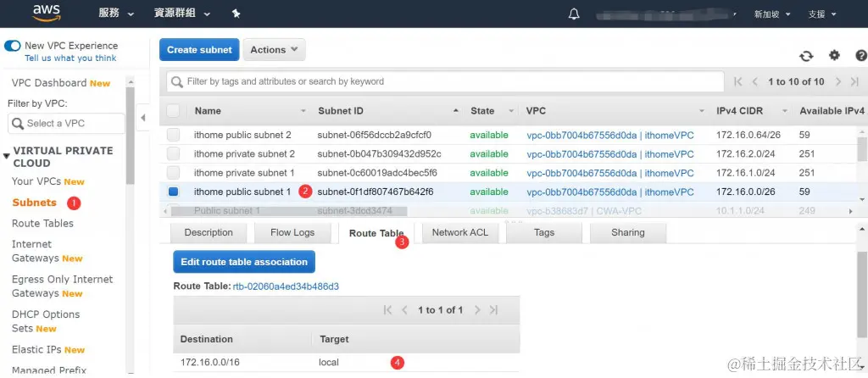Collapse the left navigation panel arrow
868x378 pixels.
point(142,118)
